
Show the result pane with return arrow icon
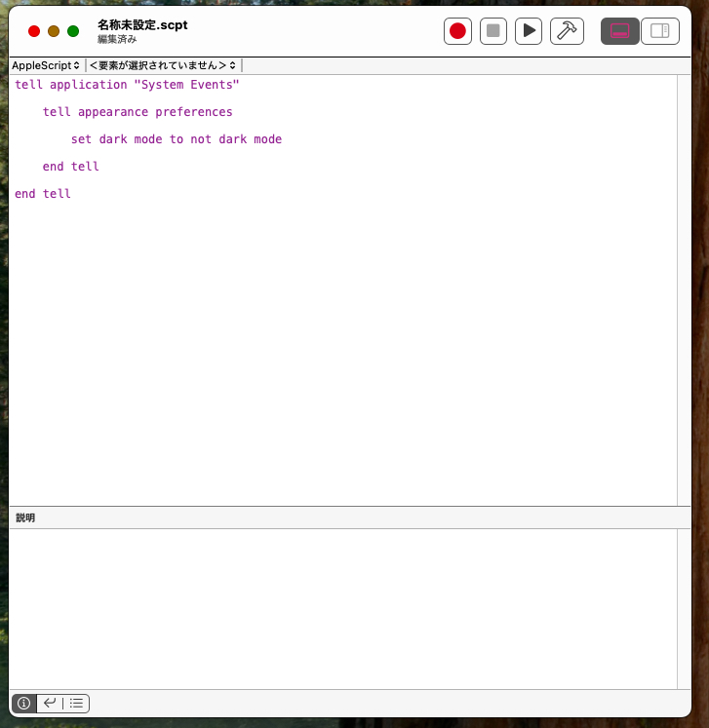(50, 704)
